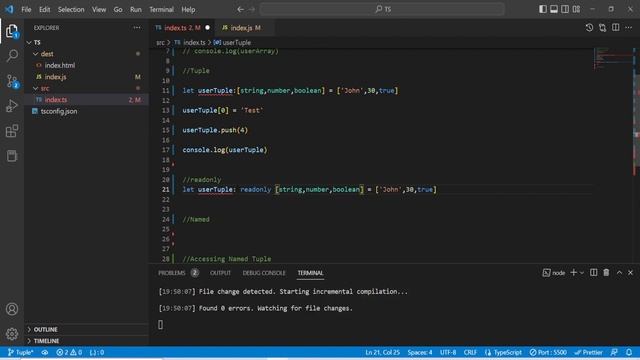Switch to the Debug Console tab
The height and width of the screenshot is (360, 640).
coord(264,273)
